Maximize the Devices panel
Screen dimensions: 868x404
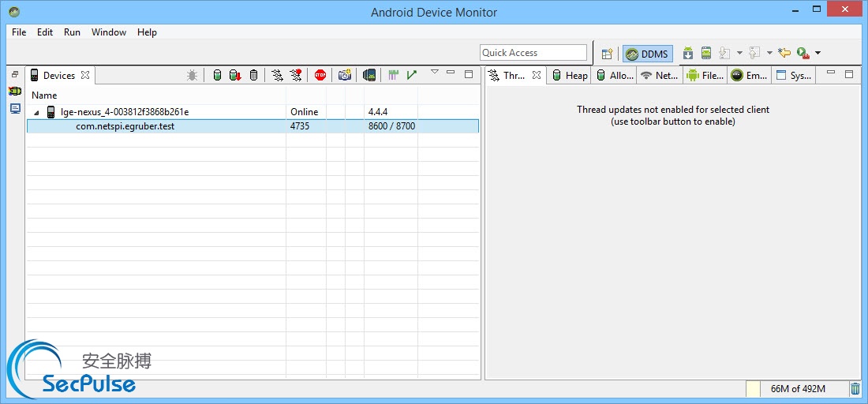(468, 73)
